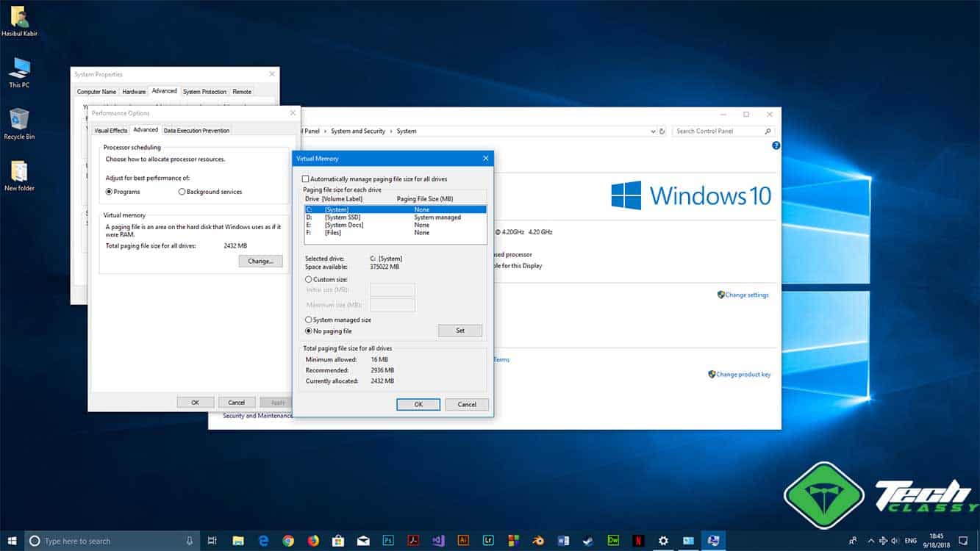Launch Adobe Illustrator from the taskbar
Screen dimensions: 980x551
[463, 540]
